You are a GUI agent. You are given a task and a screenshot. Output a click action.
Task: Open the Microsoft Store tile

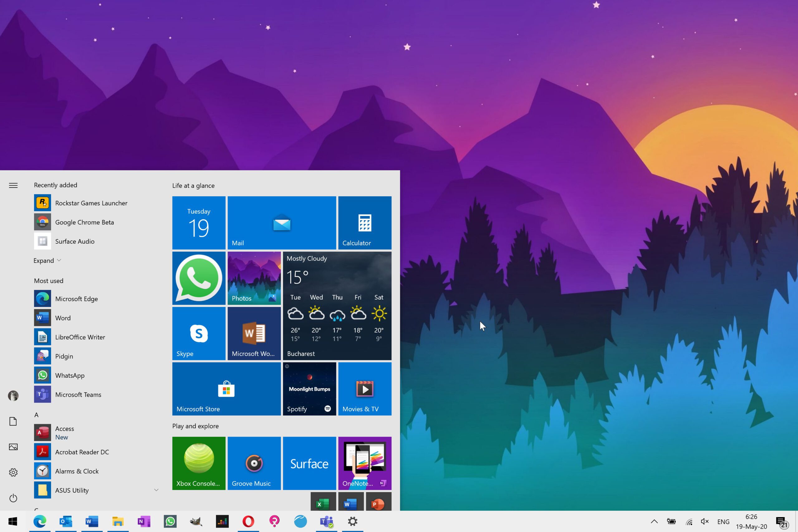pyautogui.click(x=226, y=389)
